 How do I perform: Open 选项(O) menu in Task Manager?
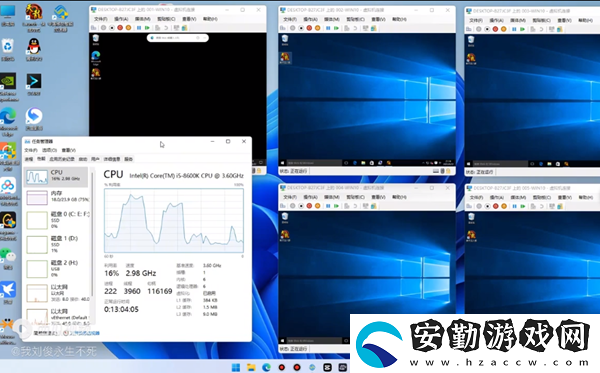point(49,150)
